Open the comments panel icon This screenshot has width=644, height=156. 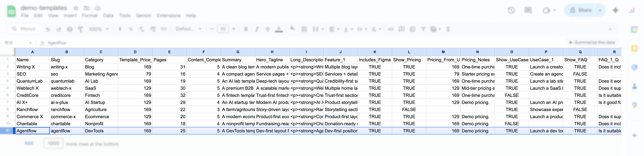(528, 10)
